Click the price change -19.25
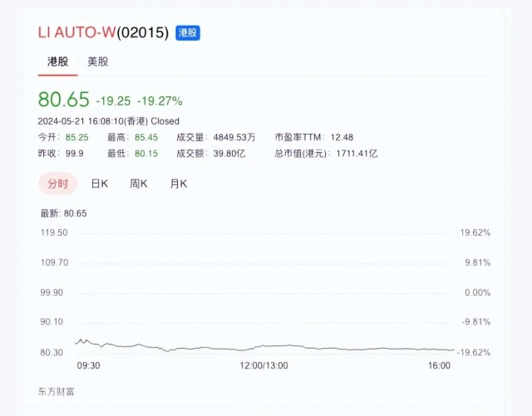This screenshot has height=416, width=532. click(113, 101)
